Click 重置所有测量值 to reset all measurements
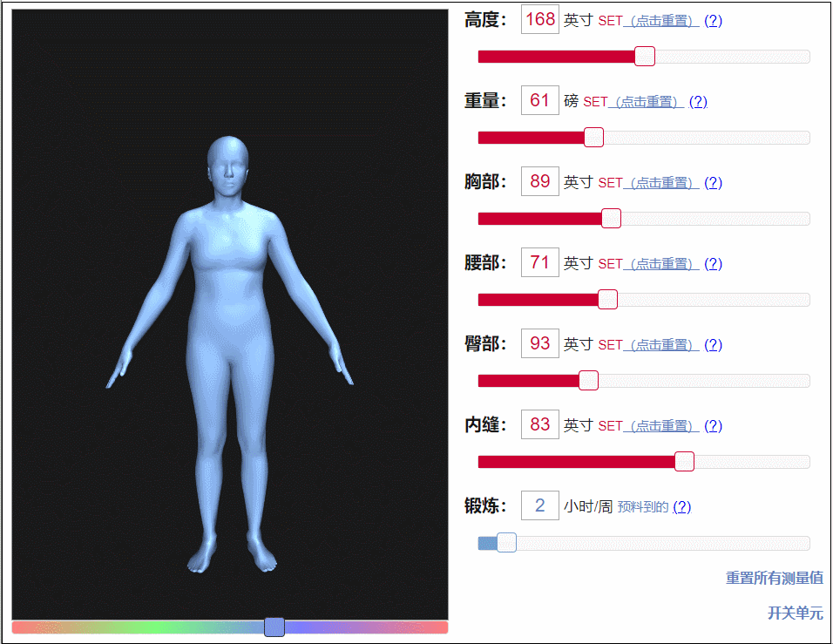The image size is (833, 644). coord(774,577)
